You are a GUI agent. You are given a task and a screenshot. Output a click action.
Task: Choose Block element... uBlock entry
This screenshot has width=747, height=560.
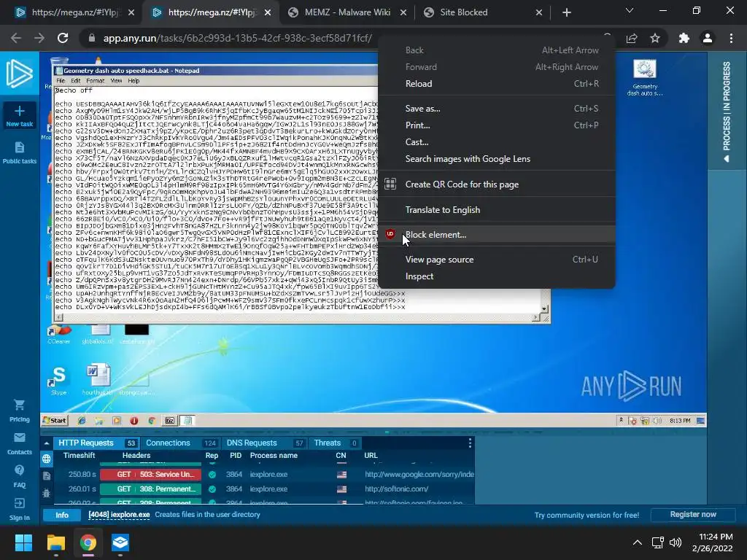click(x=496, y=234)
